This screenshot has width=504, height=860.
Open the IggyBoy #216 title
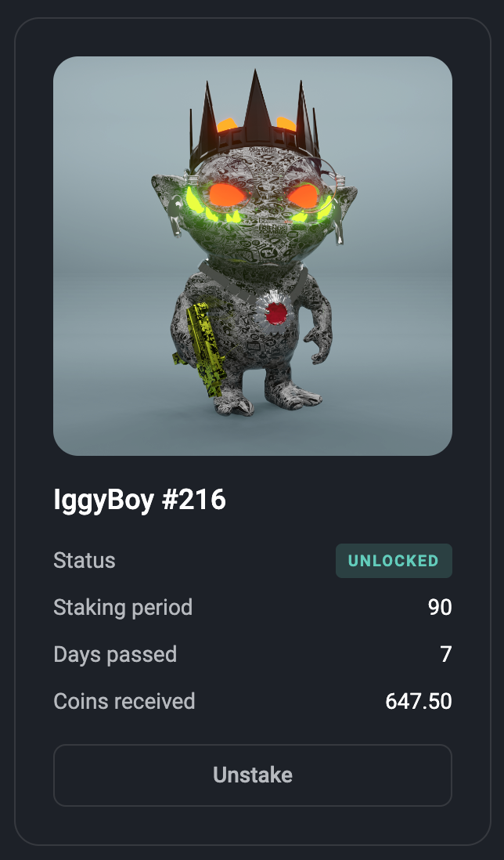139,500
